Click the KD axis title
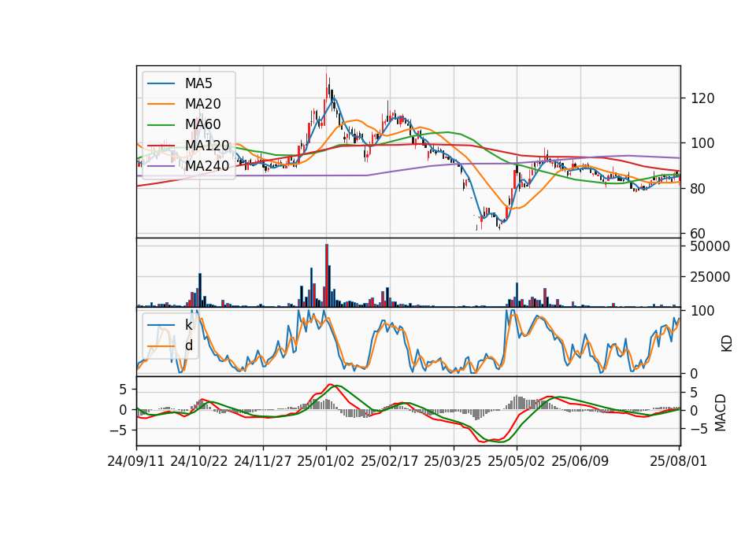Image resolution: width=756 pixels, height=543 pixels. (727, 343)
